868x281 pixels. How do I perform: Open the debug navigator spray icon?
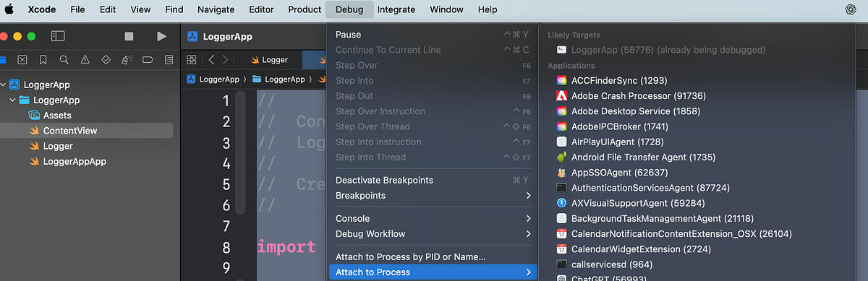tap(127, 59)
